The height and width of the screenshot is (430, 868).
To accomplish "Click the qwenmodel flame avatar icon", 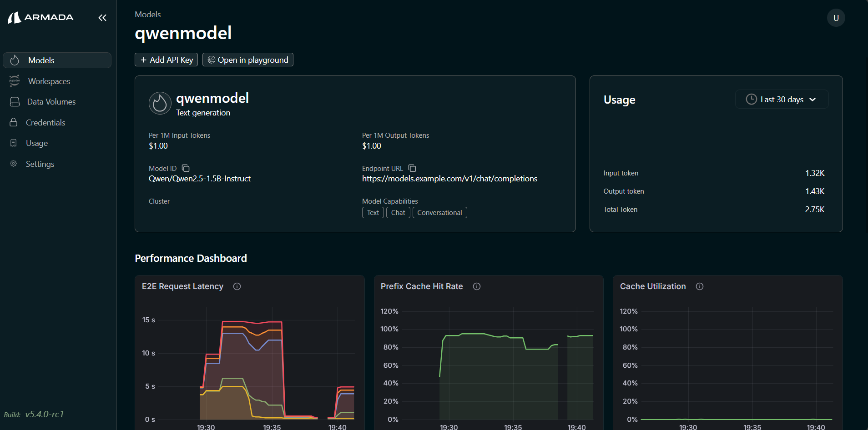I will [x=160, y=103].
